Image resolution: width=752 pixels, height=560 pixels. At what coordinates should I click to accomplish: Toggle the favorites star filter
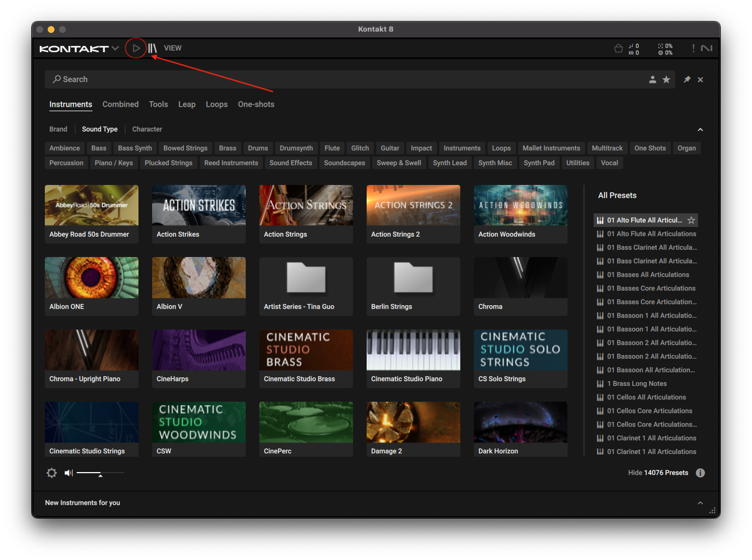(666, 79)
